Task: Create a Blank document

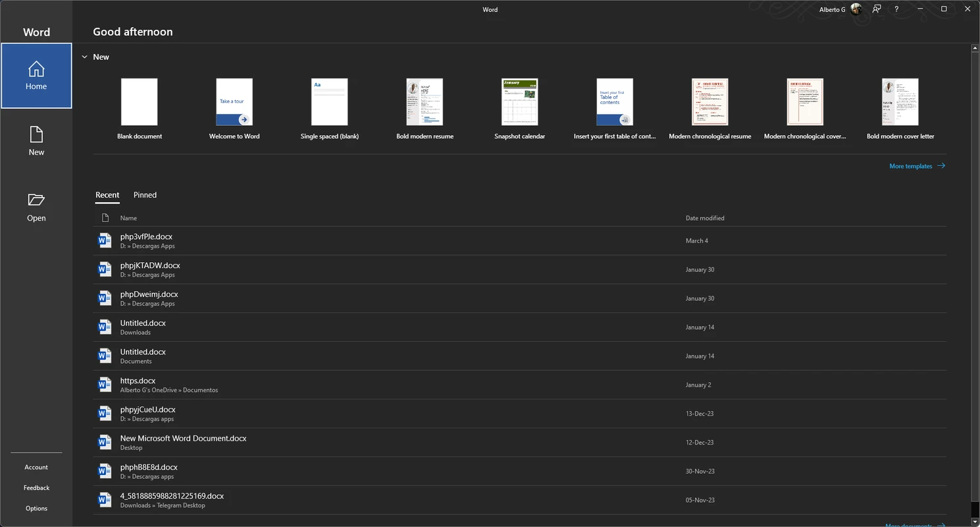Action: coord(140,109)
